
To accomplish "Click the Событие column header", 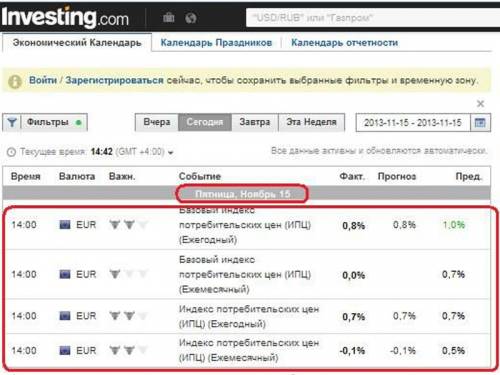I will [x=200, y=176].
